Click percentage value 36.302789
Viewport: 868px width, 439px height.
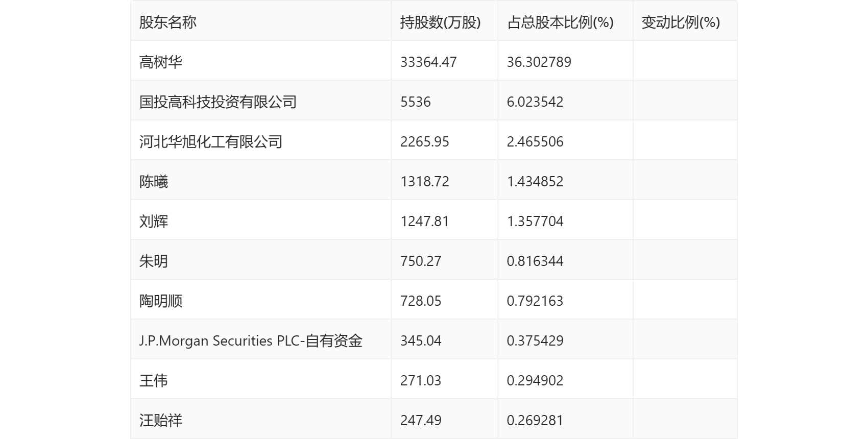539,62
